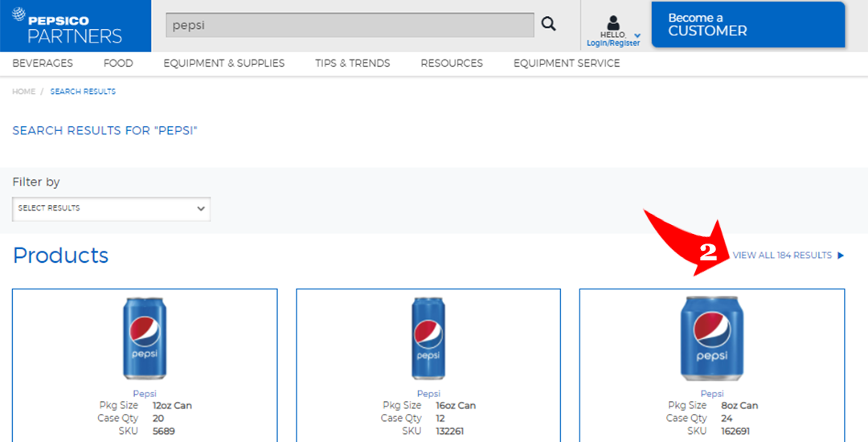This screenshot has width=868, height=442.
Task: Focus the search field containing pepsi
Action: click(350, 25)
